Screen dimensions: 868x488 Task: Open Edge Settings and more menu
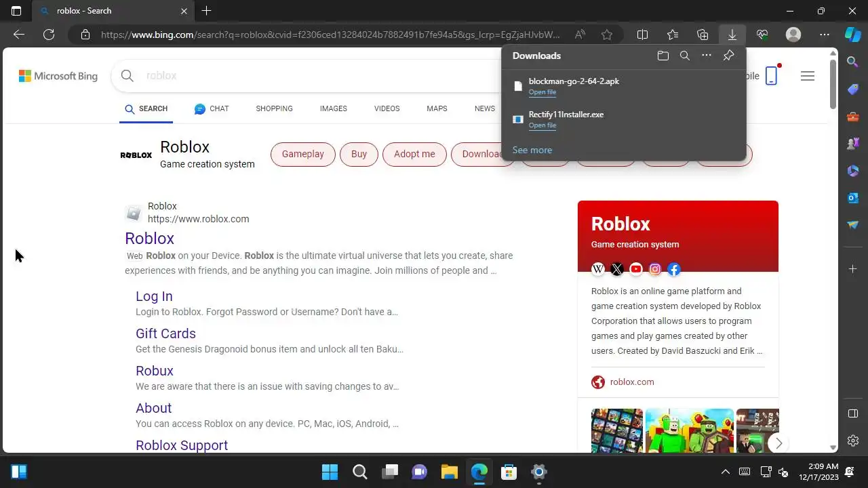point(825,35)
